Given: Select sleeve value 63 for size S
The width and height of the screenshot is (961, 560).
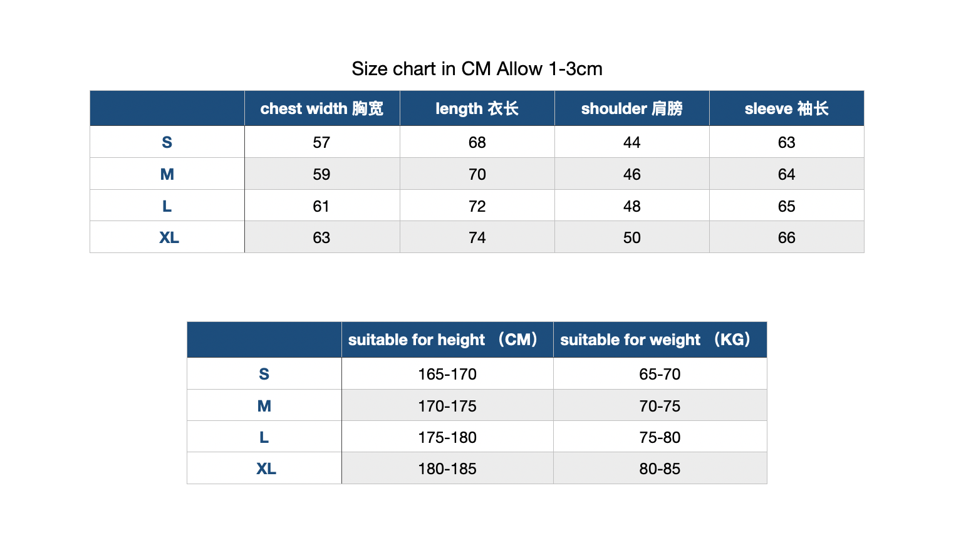Looking at the screenshot, I should [786, 142].
